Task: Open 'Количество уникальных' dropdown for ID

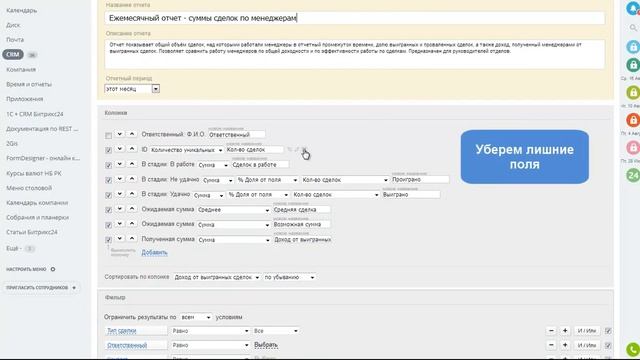Action: 187,150
